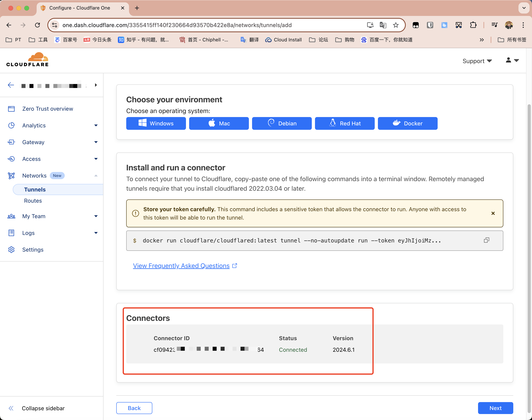Click connector version 2024.6.1
The image size is (532, 420).
[344, 350]
